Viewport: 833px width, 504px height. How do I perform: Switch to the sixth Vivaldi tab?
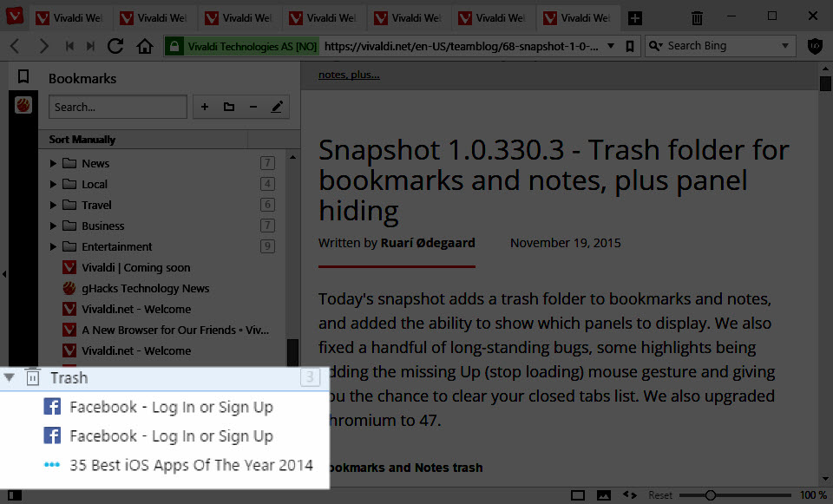[492, 18]
